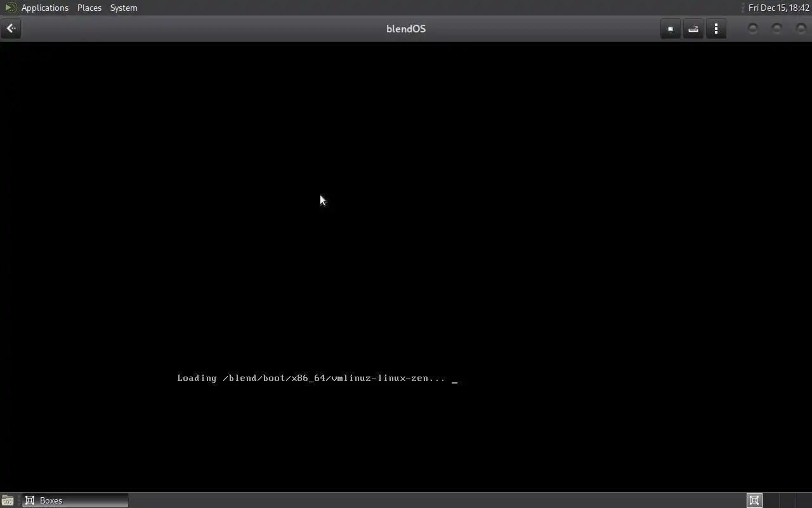Image resolution: width=812 pixels, height=508 pixels.
Task: Click the show desktop icon in bottom panel
Action: (8, 500)
